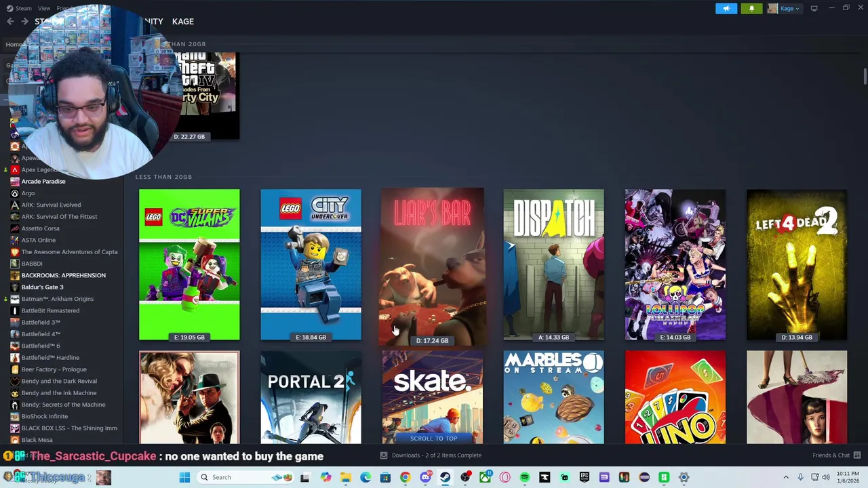This screenshot has height=488, width=868.
Task: Select Black Mesa in game list
Action: point(37,440)
